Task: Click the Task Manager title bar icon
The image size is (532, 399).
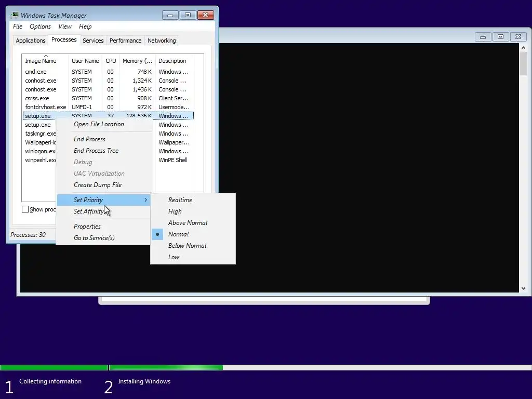Action: (x=15, y=15)
